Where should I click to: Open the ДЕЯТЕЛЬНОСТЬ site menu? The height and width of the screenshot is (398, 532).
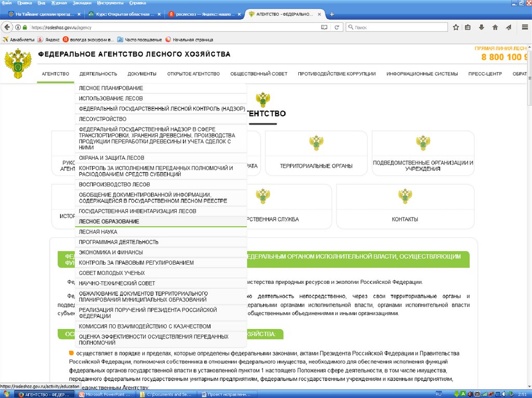[x=98, y=74]
